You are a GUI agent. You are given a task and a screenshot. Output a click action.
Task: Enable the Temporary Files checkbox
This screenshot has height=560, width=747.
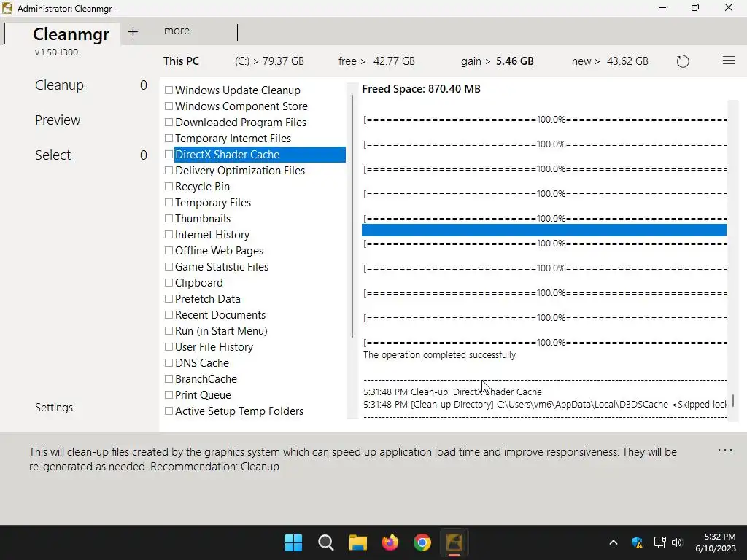click(169, 203)
